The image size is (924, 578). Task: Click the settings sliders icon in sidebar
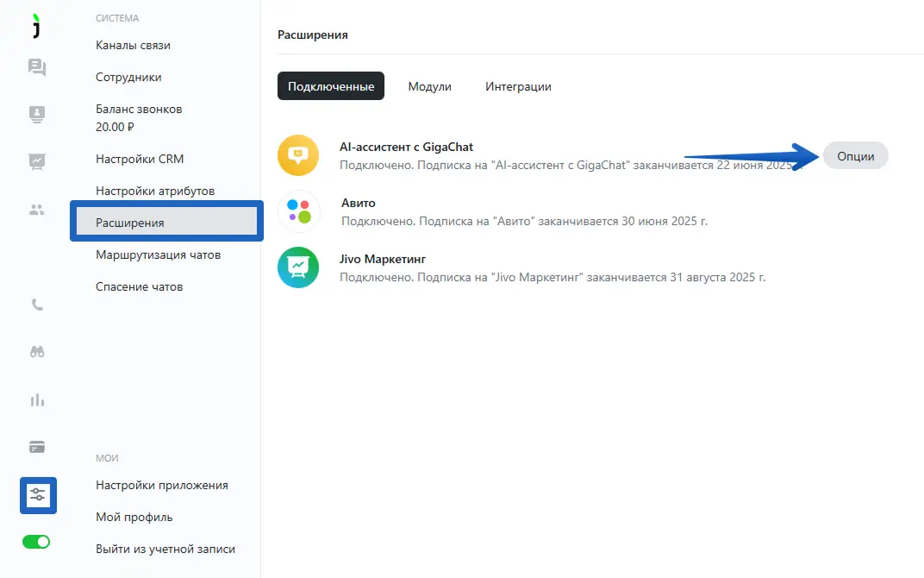[x=38, y=495]
